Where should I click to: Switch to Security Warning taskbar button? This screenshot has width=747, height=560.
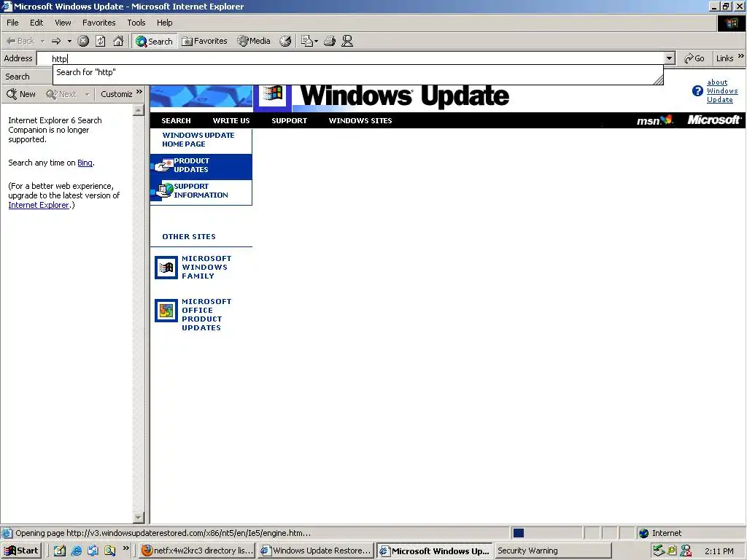[x=553, y=551]
